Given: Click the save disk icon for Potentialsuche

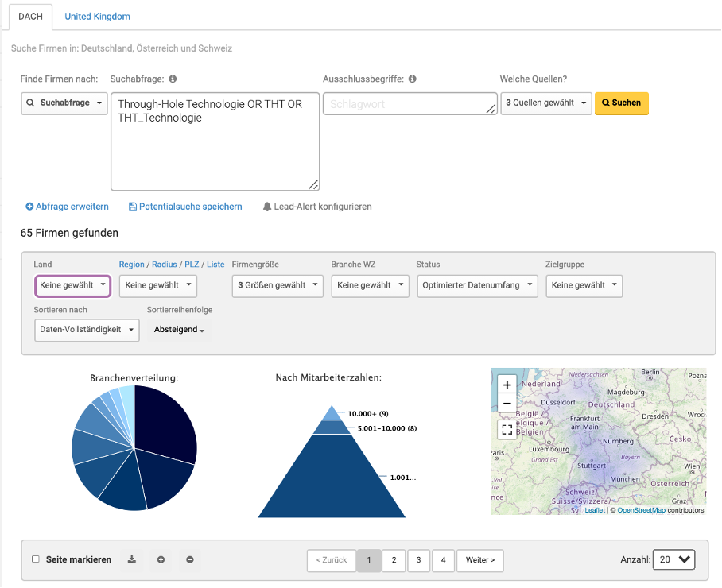Looking at the screenshot, I should point(133,207).
